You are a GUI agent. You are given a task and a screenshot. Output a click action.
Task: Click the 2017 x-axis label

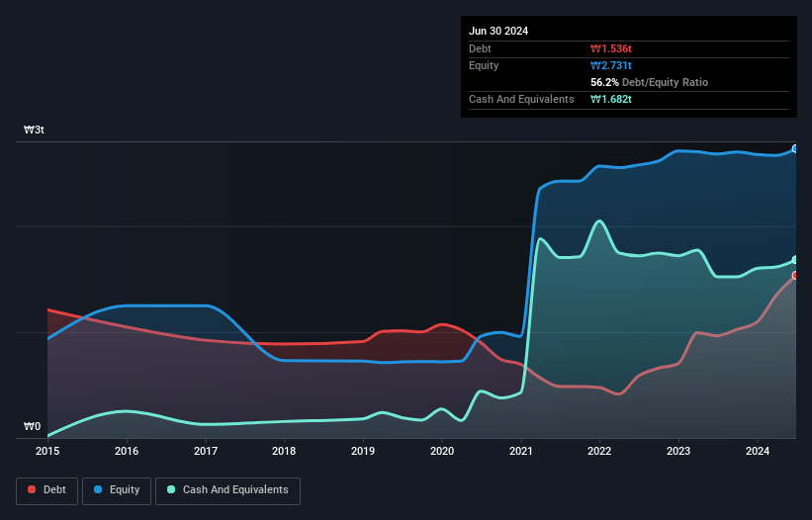point(206,451)
